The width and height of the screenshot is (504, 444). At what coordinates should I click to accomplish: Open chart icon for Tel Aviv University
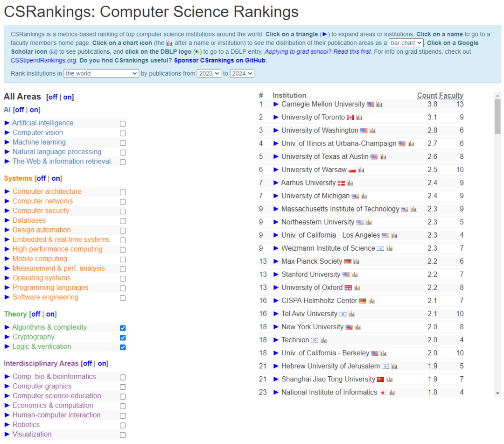(352, 314)
